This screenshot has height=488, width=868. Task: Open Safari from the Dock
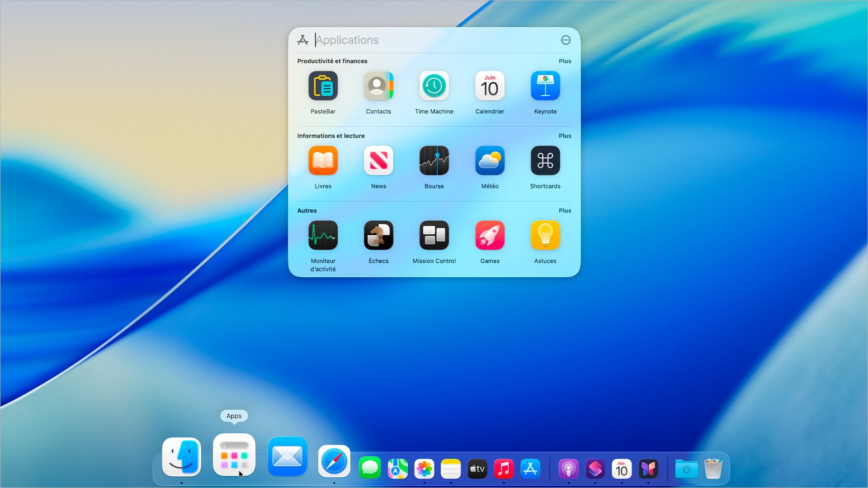pyautogui.click(x=334, y=461)
